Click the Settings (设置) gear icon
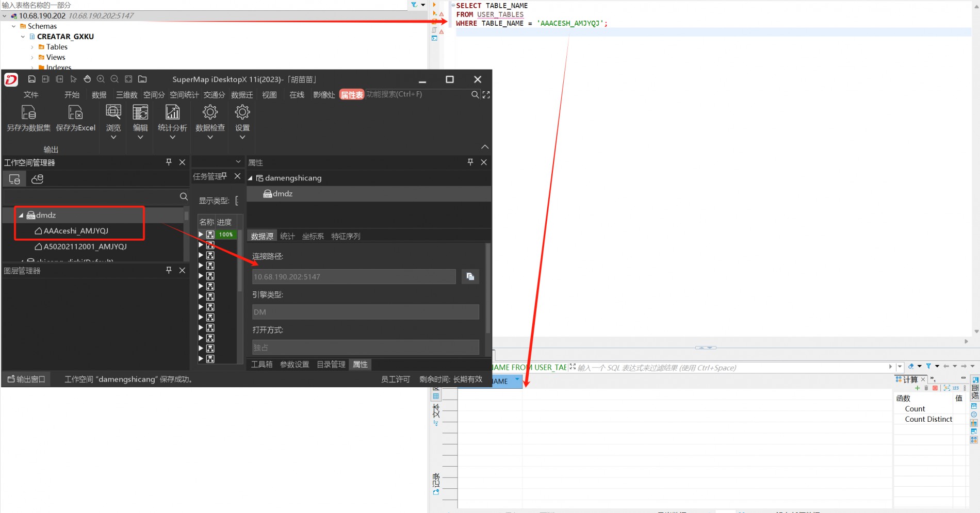 (x=242, y=112)
